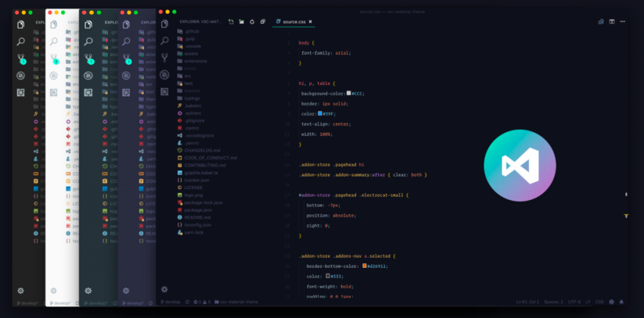Viewport: 644px width, 318px height.
Task: Click Ln 61, Col 2 in status bar
Action: tap(528, 302)
